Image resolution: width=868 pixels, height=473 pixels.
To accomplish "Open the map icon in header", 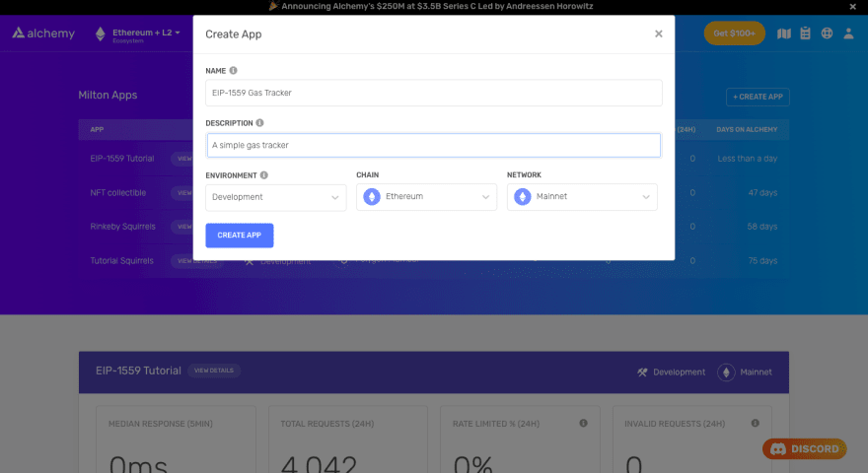I will tap(784, 34).
